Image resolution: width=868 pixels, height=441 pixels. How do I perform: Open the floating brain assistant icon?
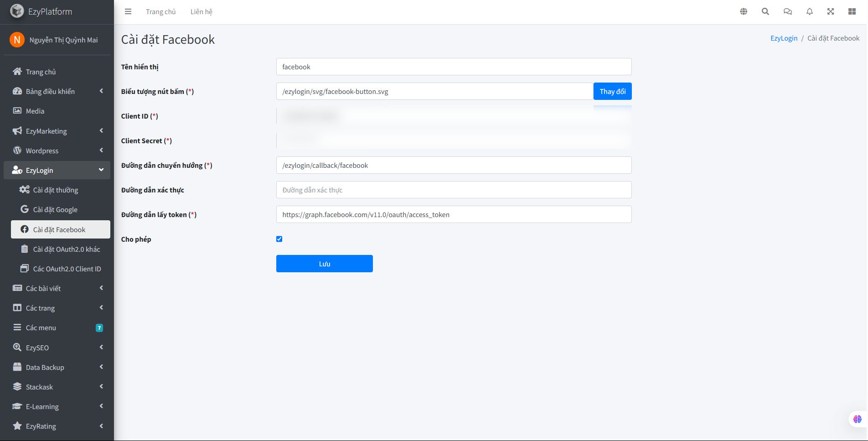coord(858,419)
